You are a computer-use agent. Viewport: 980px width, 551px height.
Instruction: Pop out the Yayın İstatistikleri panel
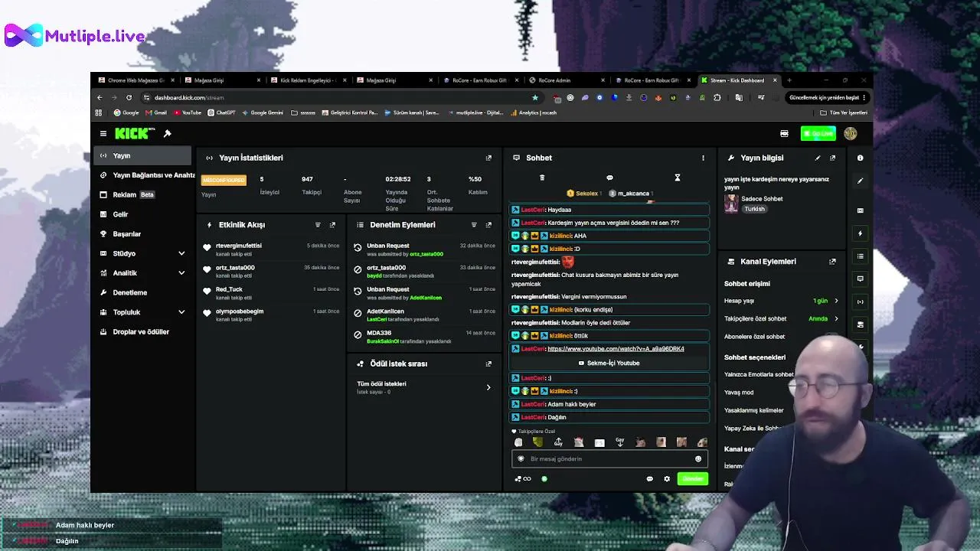coord(488,158)
